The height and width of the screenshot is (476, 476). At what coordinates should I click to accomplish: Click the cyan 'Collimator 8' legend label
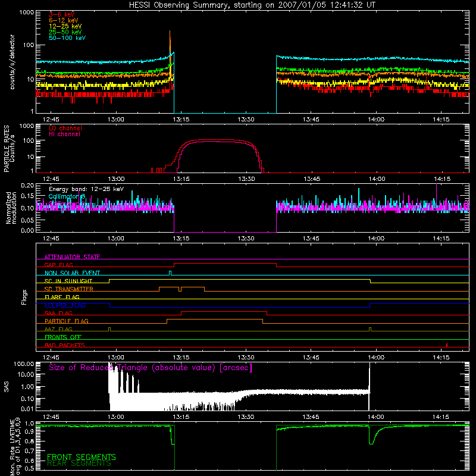point(67,197)
